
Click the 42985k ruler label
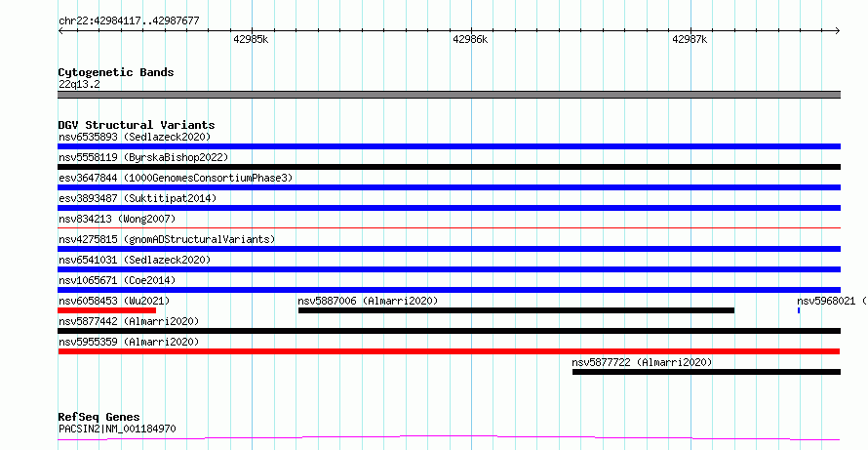[x=251, y=39]
